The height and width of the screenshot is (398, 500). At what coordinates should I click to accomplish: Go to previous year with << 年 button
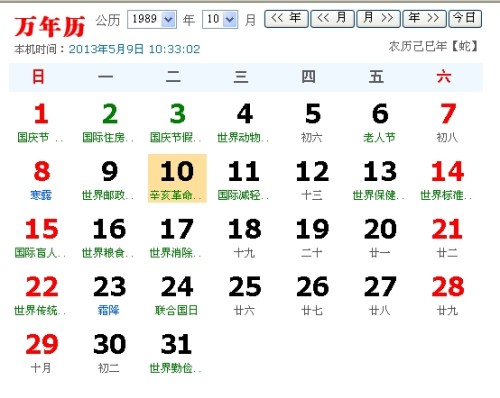click(286, 19)
